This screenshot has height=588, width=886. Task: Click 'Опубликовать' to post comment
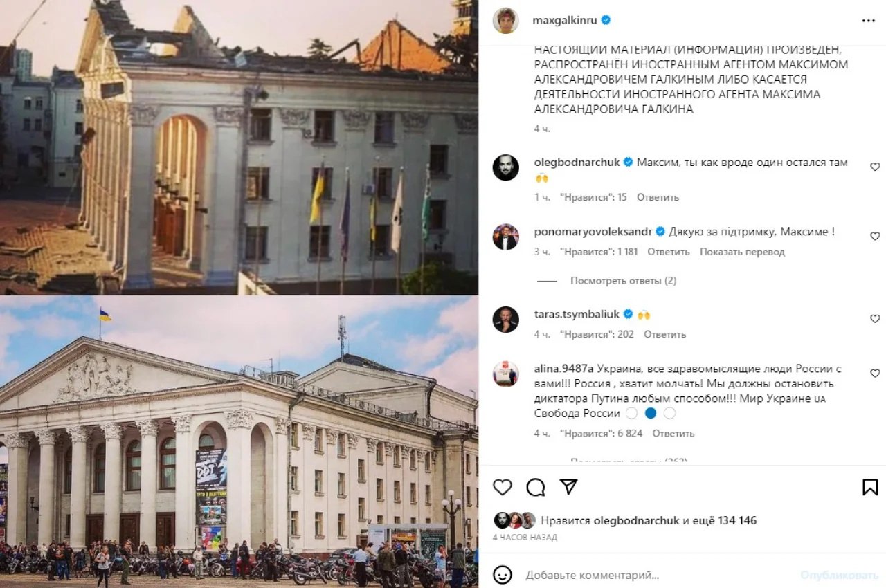[839, 575]
